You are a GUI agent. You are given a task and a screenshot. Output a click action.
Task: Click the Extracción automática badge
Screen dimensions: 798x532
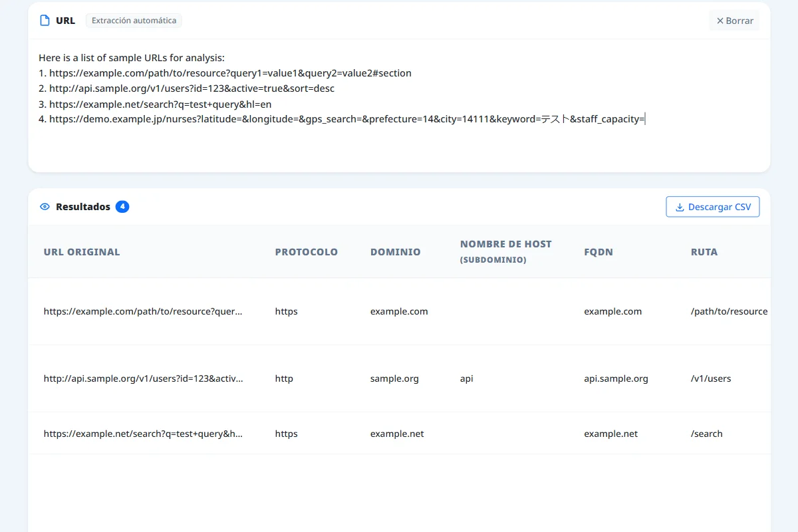click(x=134, y=21)
